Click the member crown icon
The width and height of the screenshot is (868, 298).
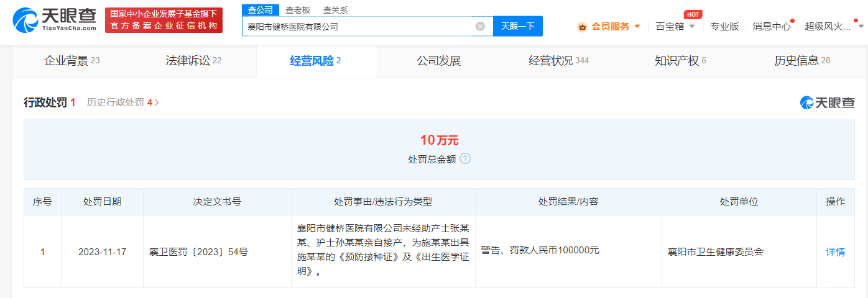[x=582, y=27]
